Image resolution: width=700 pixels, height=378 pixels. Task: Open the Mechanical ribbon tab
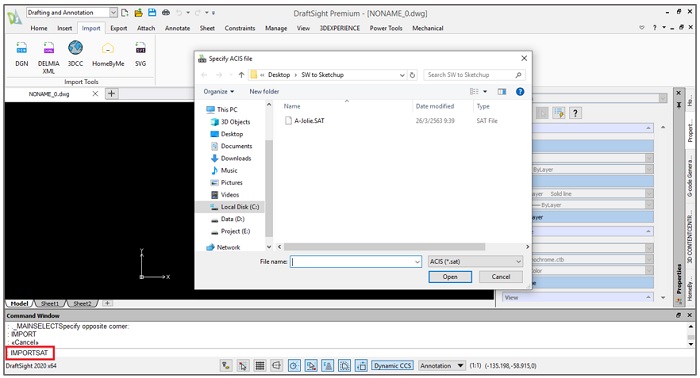click(428, 28)
